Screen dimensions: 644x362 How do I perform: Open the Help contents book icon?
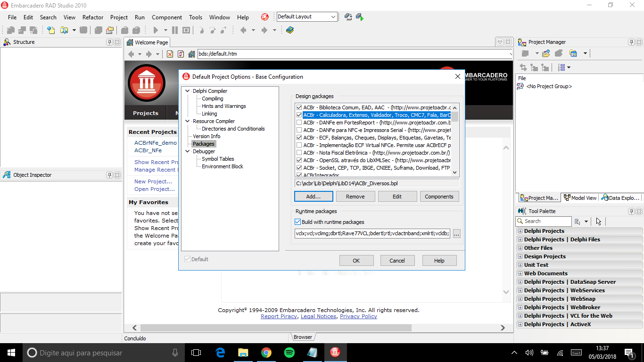[289, 30]
